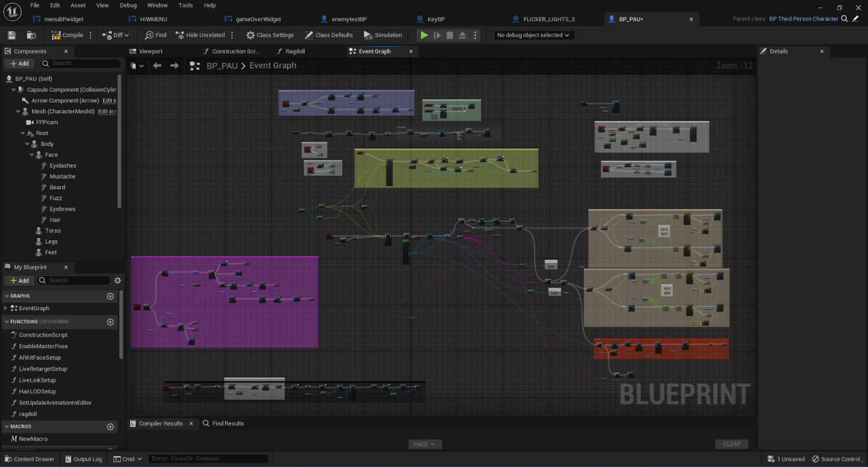Toggle Simulation mode
868x467 pixels.
(383, 35)
